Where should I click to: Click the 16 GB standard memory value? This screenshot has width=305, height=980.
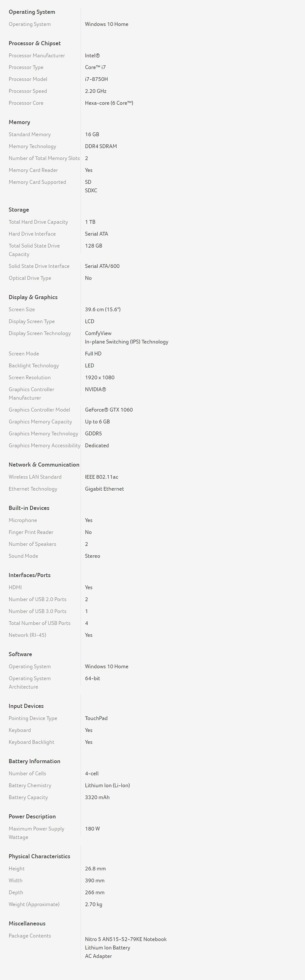[x=92, y=134]
